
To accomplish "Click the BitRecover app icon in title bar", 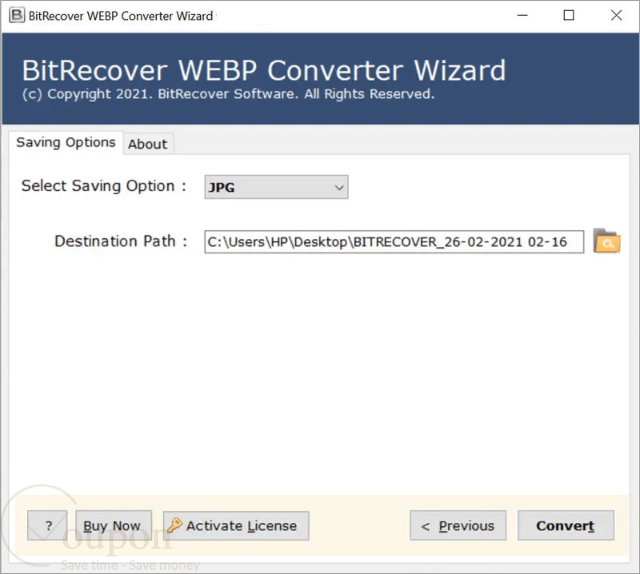I will [x=17, y=16].
